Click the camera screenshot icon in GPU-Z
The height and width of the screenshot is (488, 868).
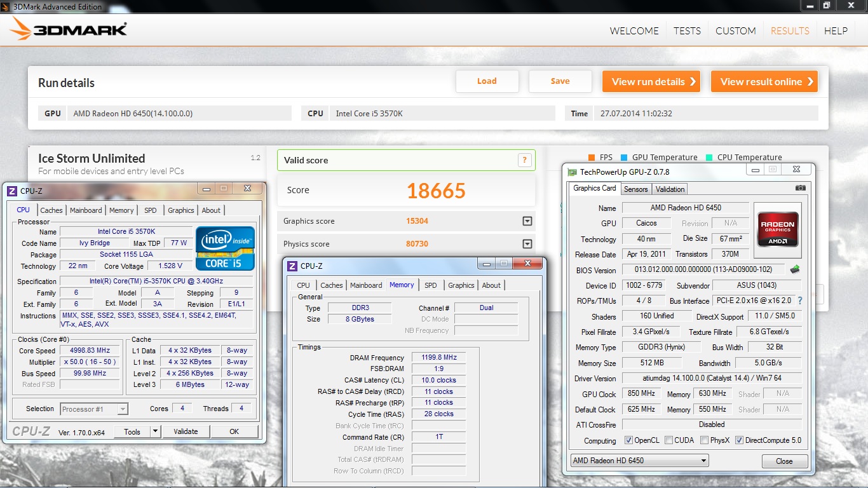[800, 188]
